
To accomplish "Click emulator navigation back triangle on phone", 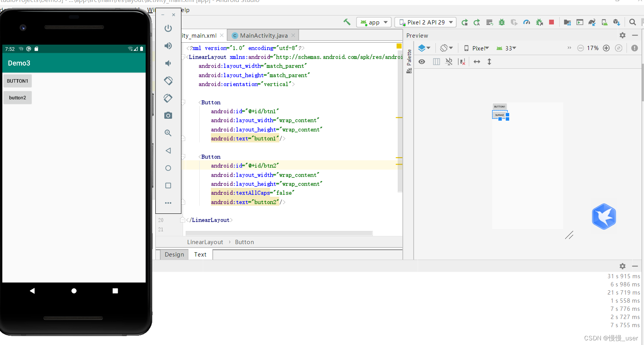I will pos(32,291).
